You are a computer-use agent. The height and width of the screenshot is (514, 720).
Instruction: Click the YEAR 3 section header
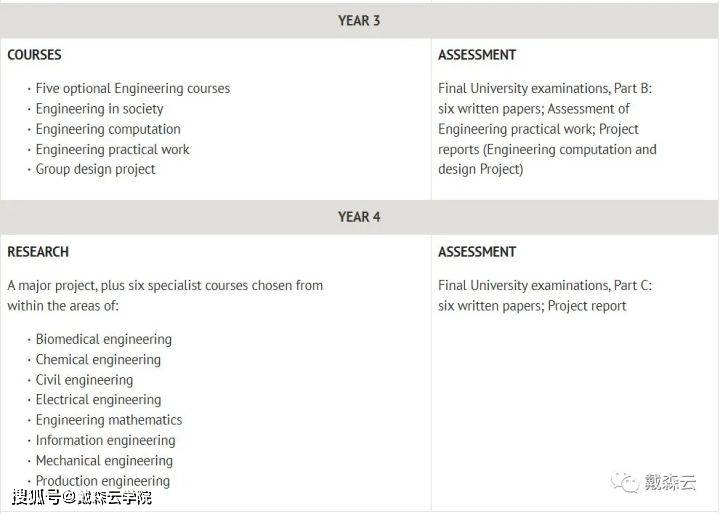coord(359,21)
